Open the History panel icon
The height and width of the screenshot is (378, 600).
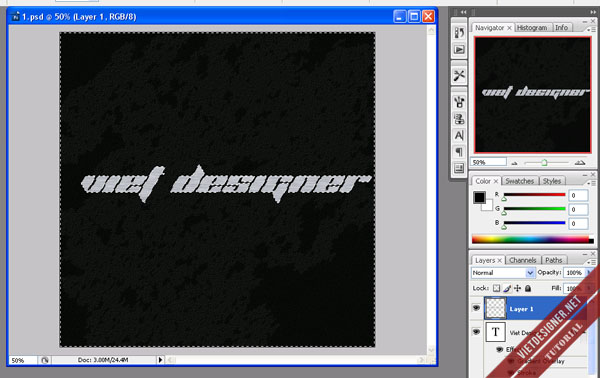(459, 33)
